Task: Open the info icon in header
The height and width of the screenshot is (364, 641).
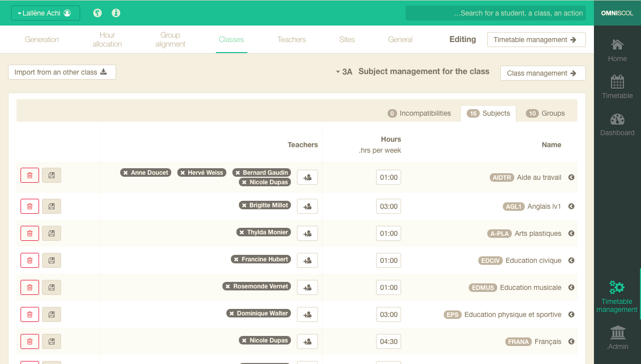Action: (x=116, y=13)
